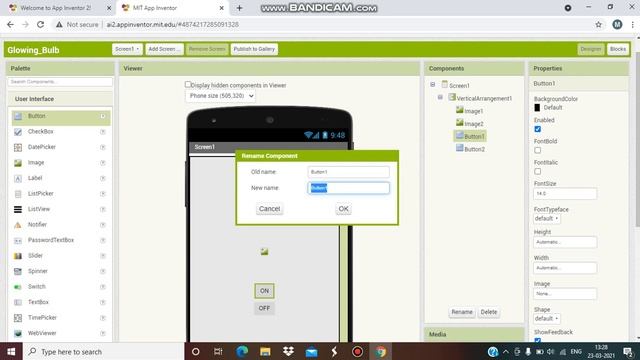Click the Delete button under Components
This screenshot has height=360, width=640.
[489, 312]
